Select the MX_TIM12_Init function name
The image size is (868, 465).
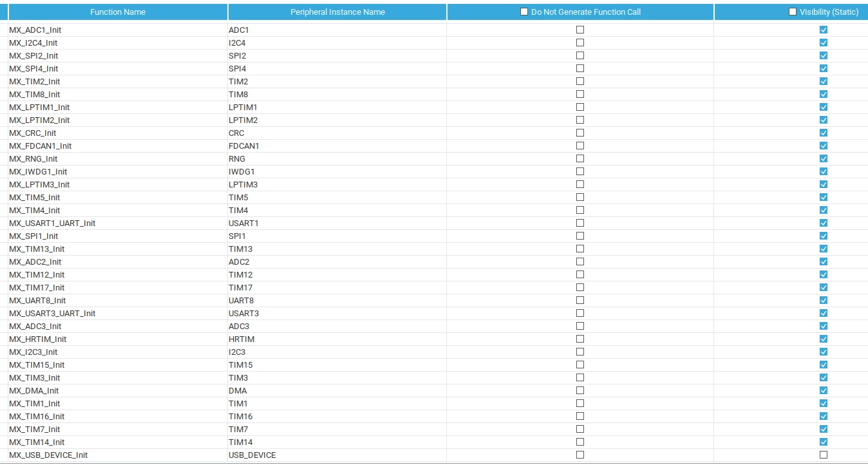37,274
